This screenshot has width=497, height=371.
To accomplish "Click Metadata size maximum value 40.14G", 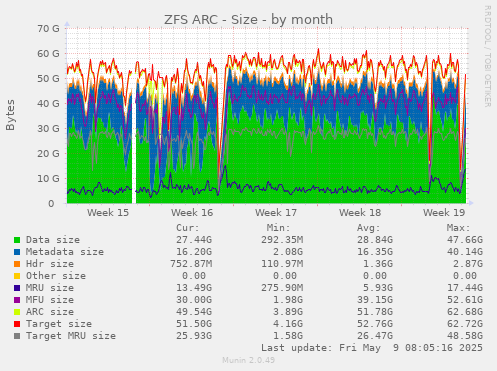I will pyautogui.click(x=465, y=252).
